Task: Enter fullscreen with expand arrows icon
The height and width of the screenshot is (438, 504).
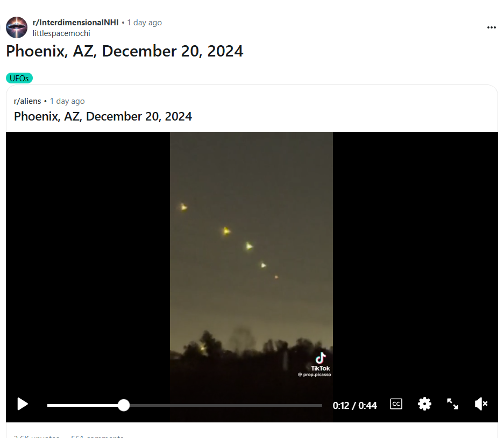Action: click(x=452, y=404)
